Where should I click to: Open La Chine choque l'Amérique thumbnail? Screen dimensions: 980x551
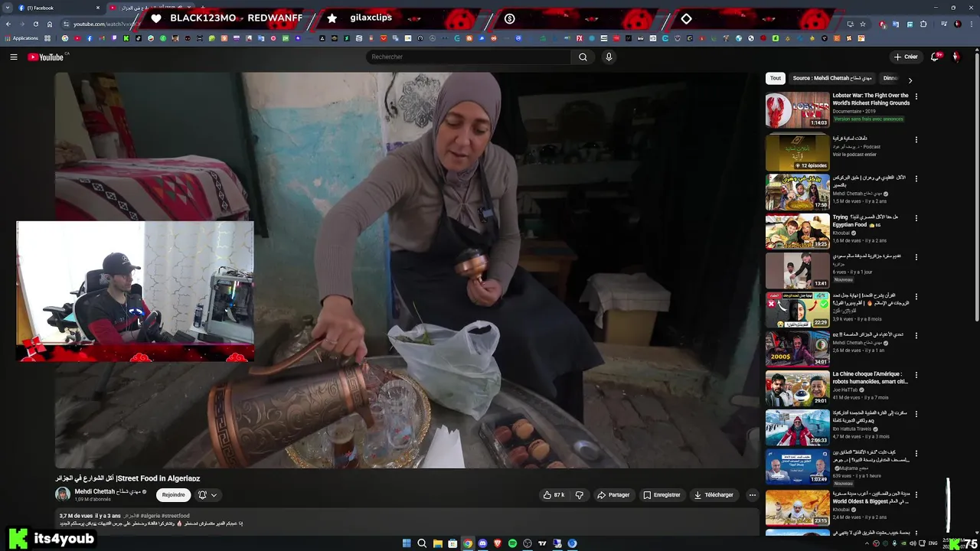(x=797, y=389)
